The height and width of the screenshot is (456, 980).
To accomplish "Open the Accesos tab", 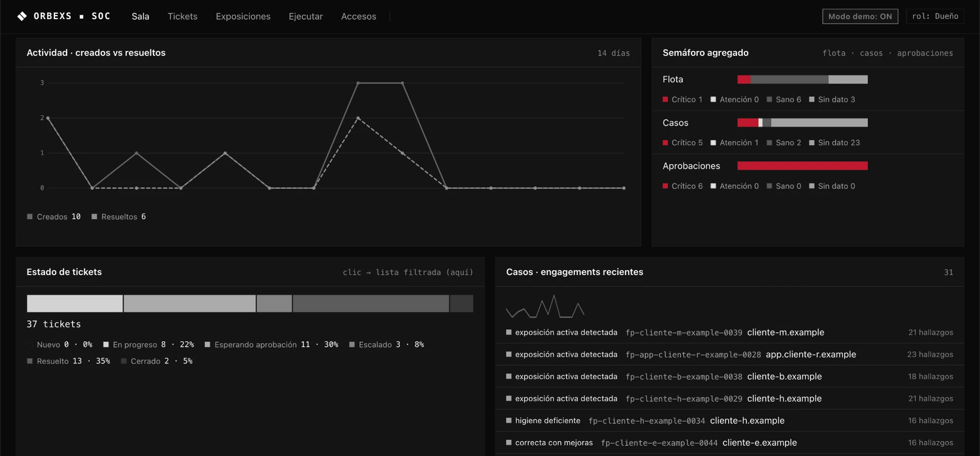I will pyautogui.click(x=359, y=16).
